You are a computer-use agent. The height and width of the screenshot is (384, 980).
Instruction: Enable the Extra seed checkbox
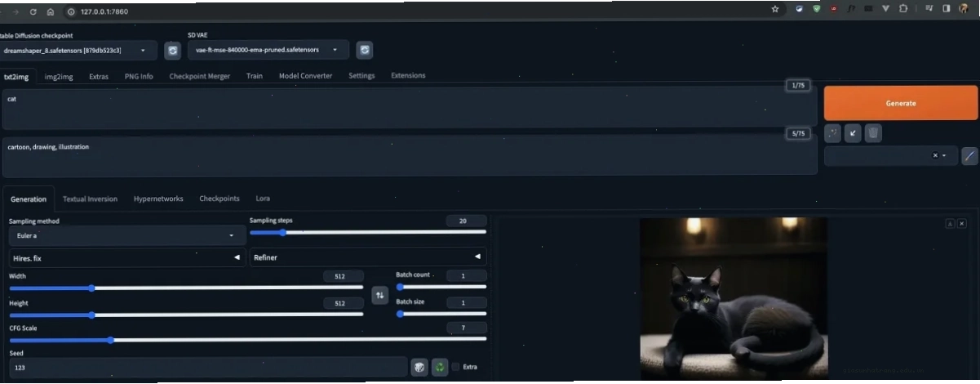456,367
